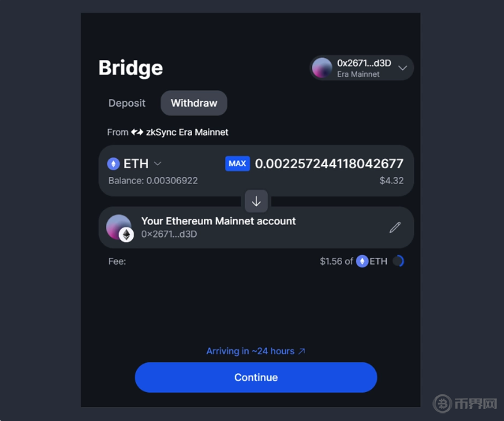The height and width of the screenshot is (421, 504).
Task: Open the 0x2671...d3D Era Mainnet account menu
Action: 362,68
